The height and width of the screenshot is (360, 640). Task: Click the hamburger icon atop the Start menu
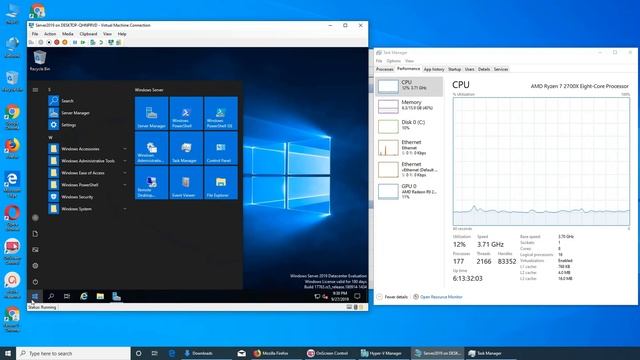[36, 90]
